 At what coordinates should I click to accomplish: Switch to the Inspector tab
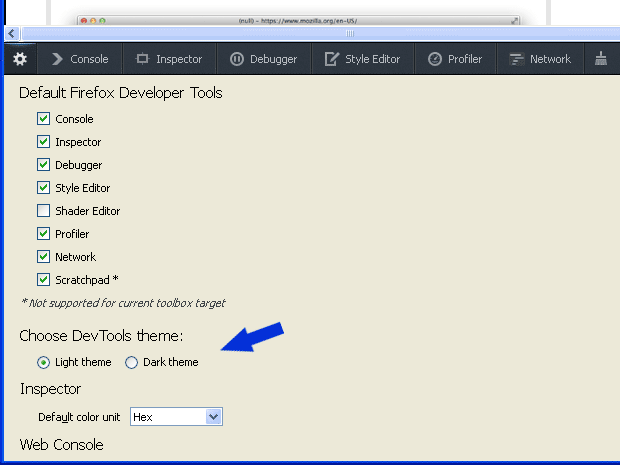pyautogui.click(x=169, y=59)
